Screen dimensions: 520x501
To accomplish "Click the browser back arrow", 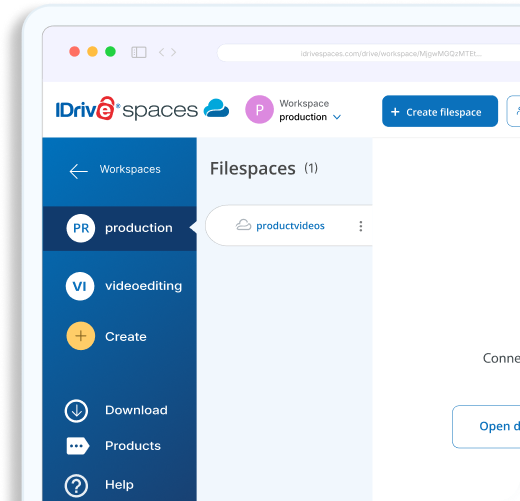I will click(162, 52).
